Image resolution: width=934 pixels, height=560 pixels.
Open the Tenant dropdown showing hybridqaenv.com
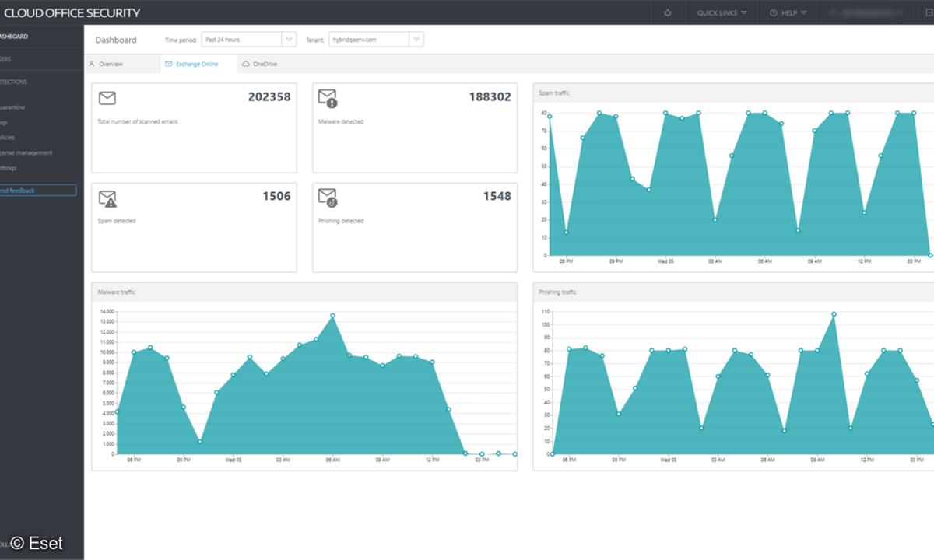pos(376,40)
